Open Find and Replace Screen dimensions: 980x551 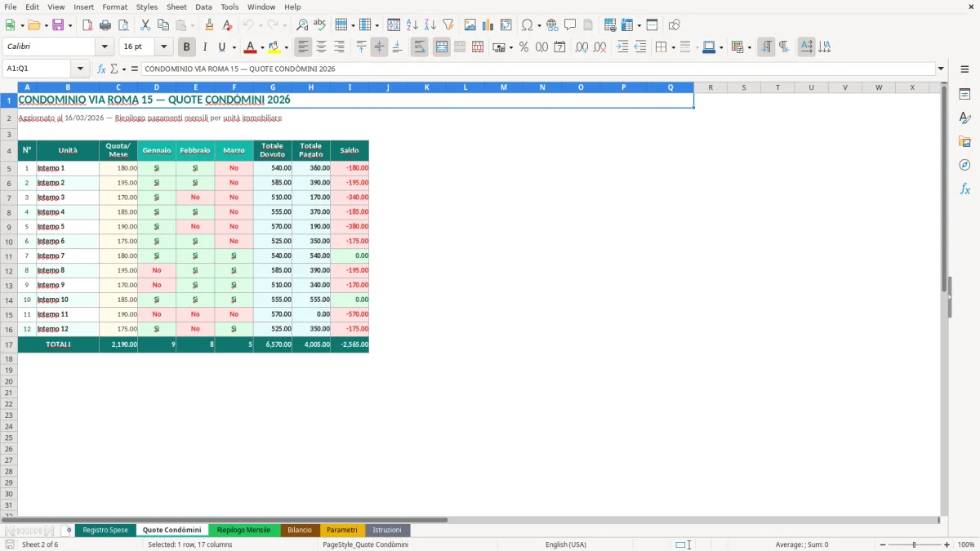coord(302,25)
